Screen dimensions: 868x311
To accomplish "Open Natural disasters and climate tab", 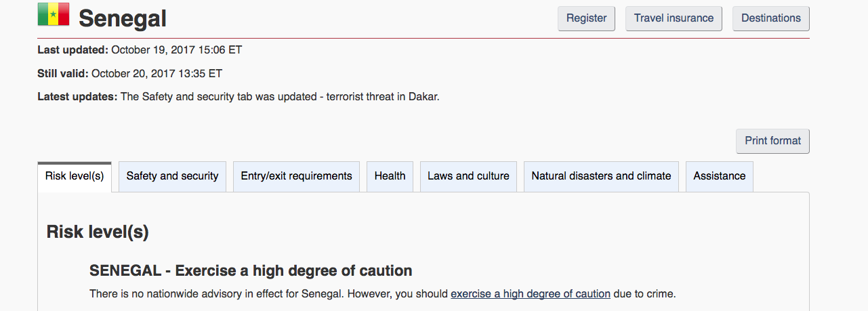I will coord(601,176).
